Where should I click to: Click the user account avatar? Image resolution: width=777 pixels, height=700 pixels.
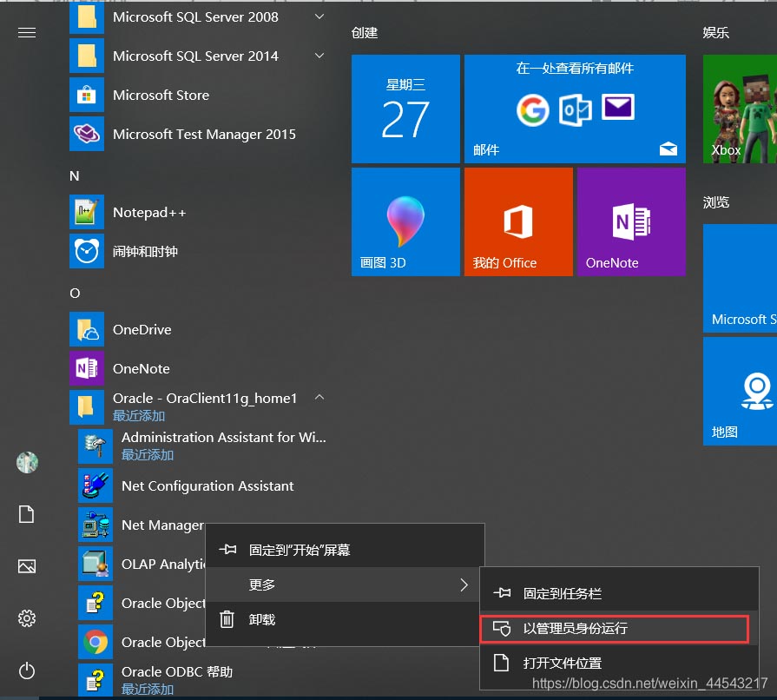click(x=27, y=462)
